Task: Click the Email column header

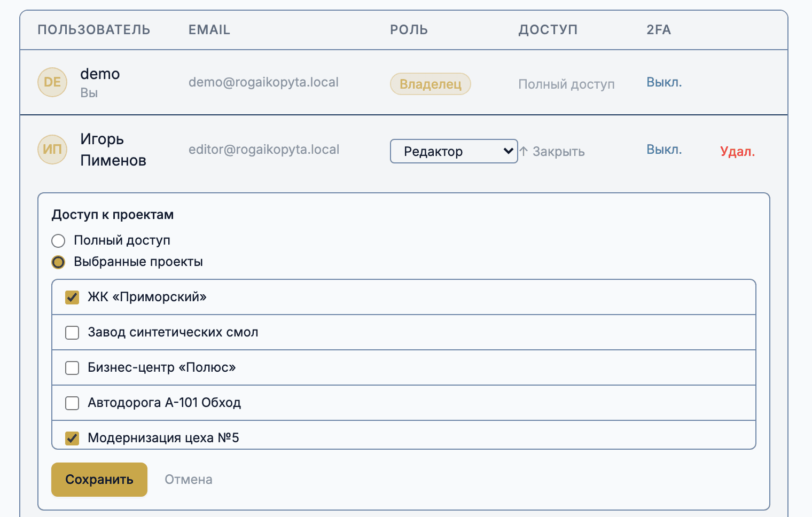Action: tap(209, 30)
